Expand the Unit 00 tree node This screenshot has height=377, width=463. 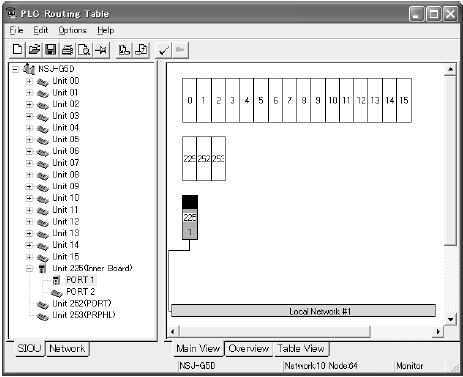click(29, 81)
